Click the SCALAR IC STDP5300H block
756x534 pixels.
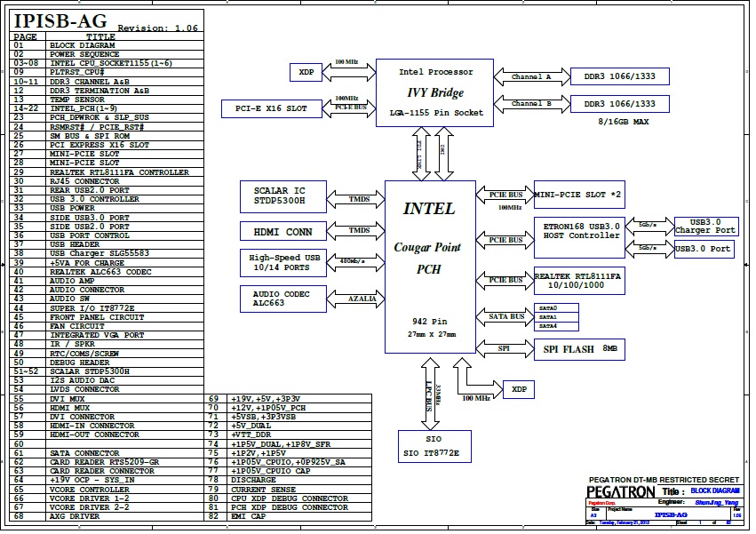[x=283, y=197]
